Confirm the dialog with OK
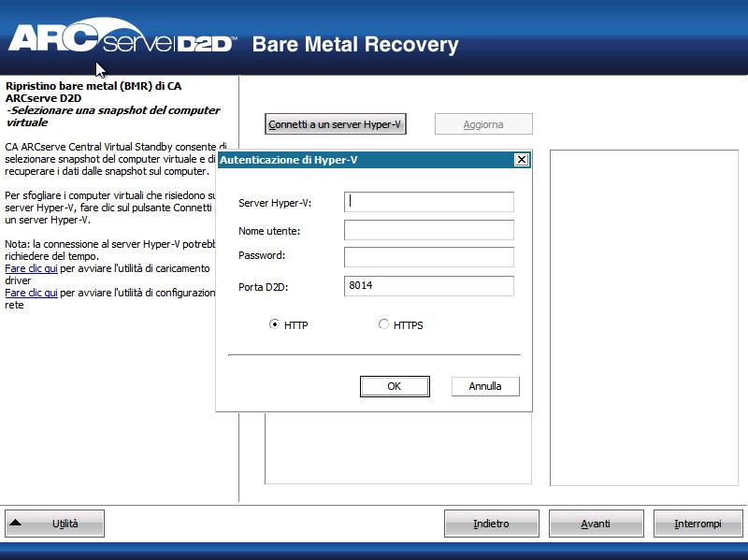 [395, 386]
